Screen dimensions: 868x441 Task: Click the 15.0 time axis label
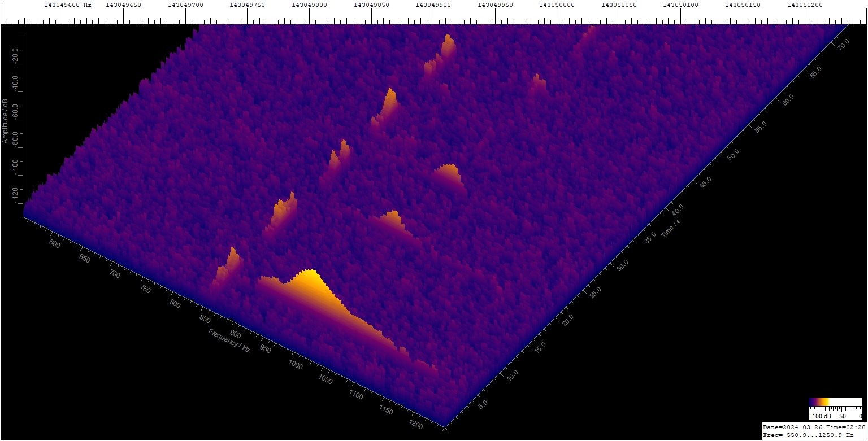(x=540, y=348)
